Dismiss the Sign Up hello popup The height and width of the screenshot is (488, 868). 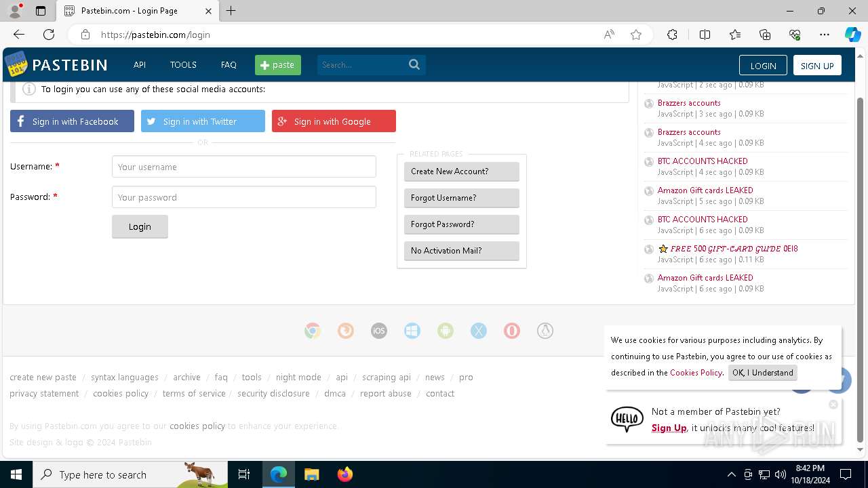(x=833, y=405)
